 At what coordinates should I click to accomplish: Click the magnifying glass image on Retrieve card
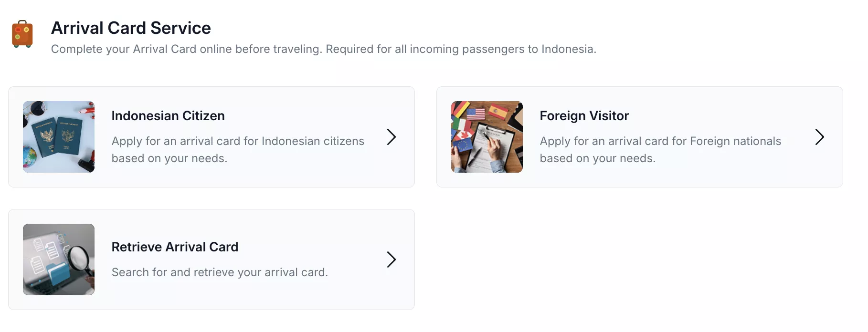58,259
